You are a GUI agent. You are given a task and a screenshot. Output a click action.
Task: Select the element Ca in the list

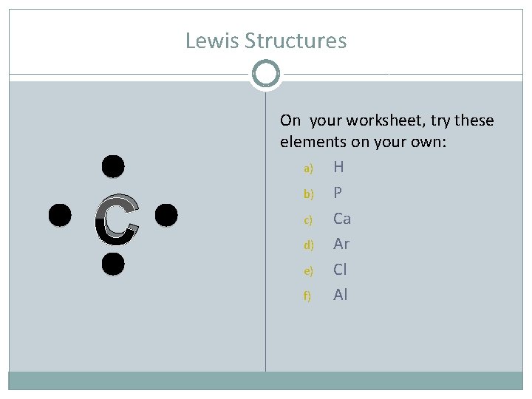coord(341,219)
